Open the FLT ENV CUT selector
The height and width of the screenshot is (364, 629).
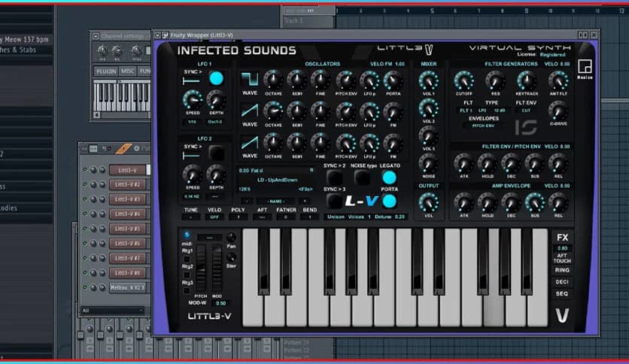point(526,111)
